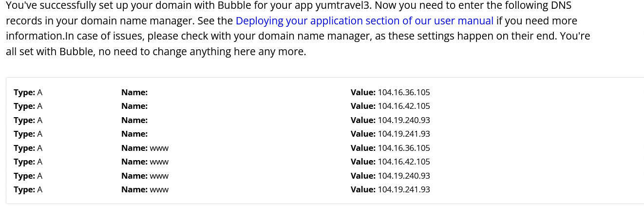644x206 pixels.
Task: Click the www name beside value 104.19.241.93
Action: (x=159, y=189)
